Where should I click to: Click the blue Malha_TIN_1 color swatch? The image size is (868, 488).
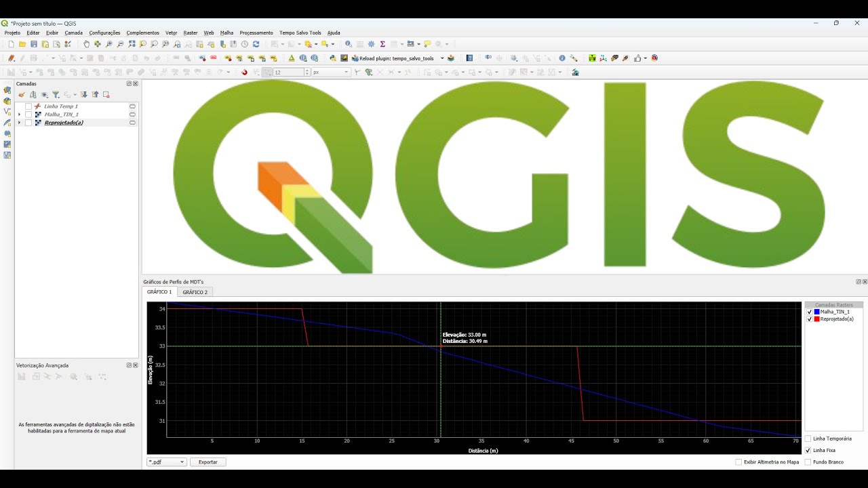(x=817, y=312)
